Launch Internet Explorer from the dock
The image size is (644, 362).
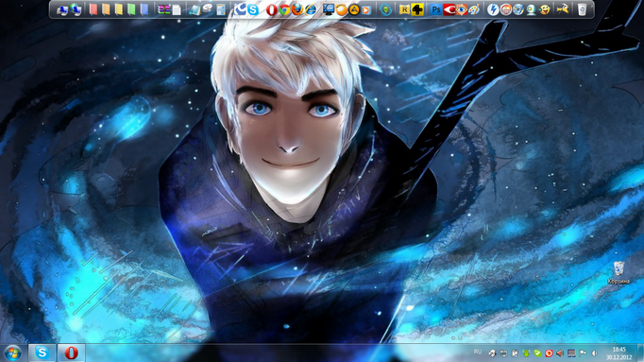pyautogui.click(x=311, y=9)
